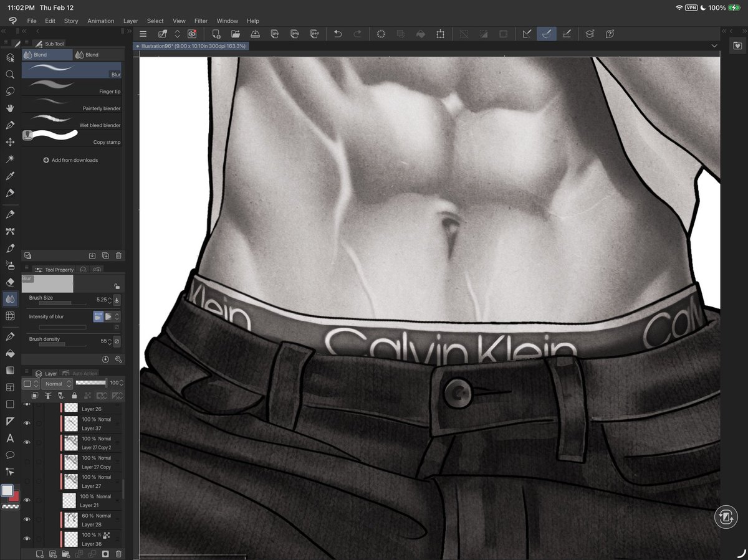Viewport: 748px width, 560px height.
Task: Open the Animation menu
Action: 100,21
